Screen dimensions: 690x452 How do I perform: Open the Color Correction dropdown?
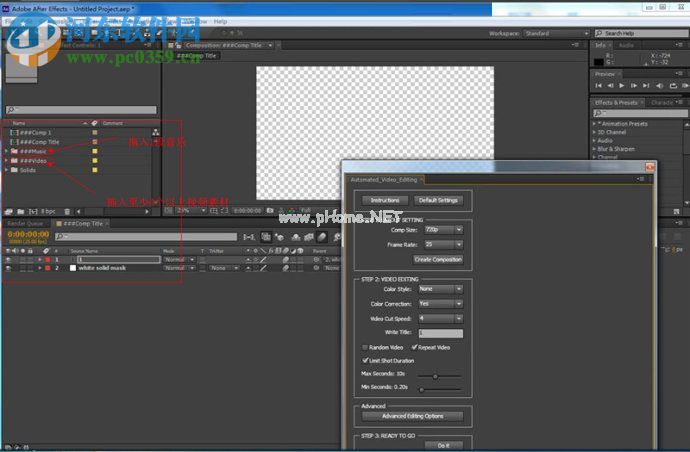click(440, 304)
